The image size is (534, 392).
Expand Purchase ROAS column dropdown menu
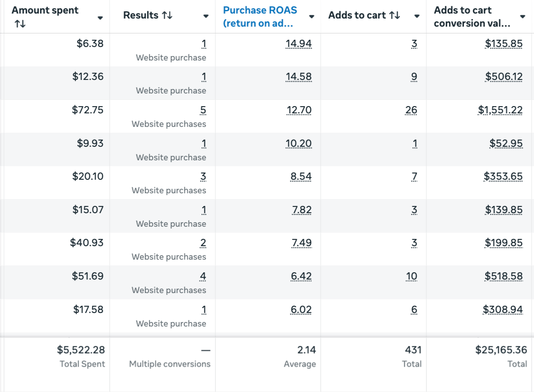[x=312, y=17]
